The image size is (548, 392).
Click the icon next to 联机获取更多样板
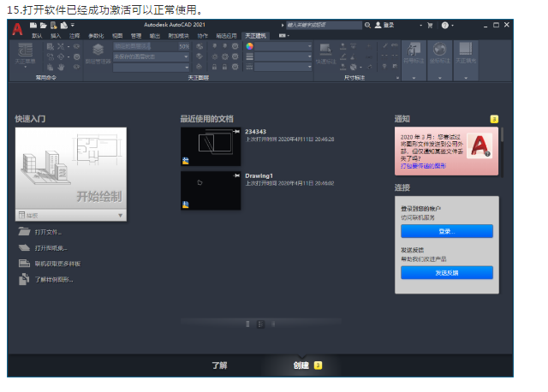[x=24, y=264]
